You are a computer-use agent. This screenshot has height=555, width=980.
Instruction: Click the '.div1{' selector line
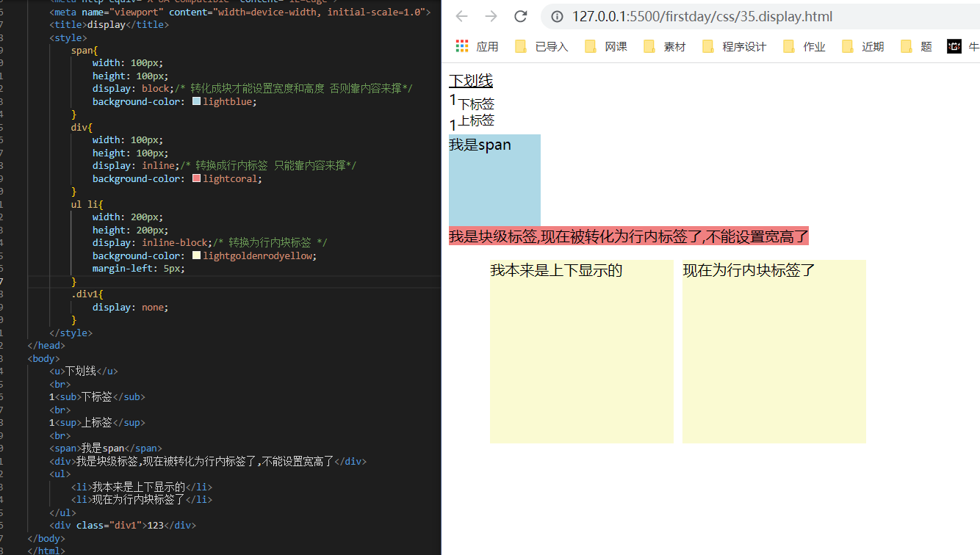pyautogui.click(x=87, y=294)
